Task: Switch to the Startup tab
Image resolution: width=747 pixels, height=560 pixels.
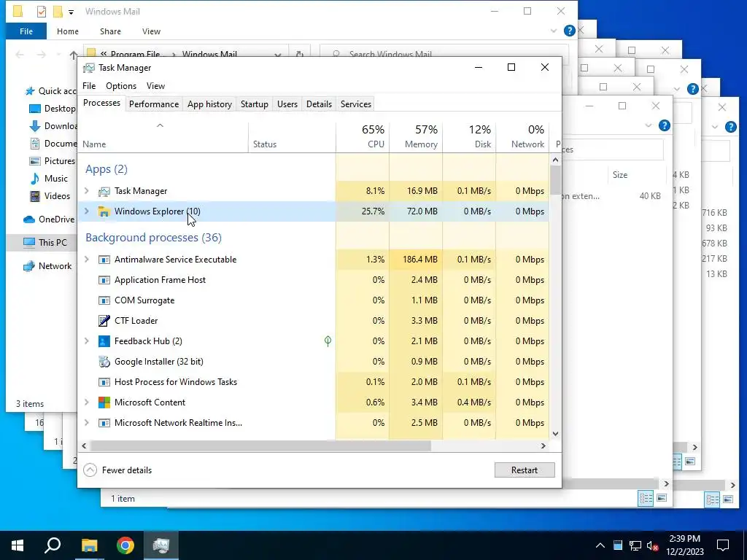Action: 255,104
